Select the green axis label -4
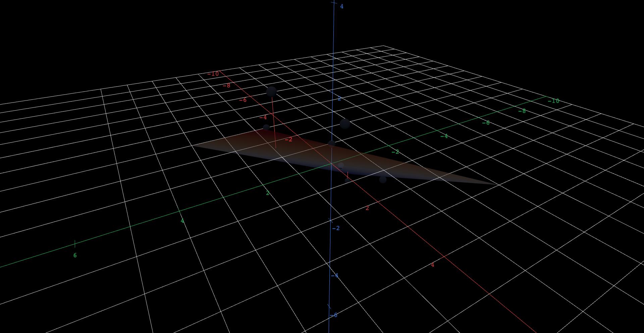 [444, 136]
